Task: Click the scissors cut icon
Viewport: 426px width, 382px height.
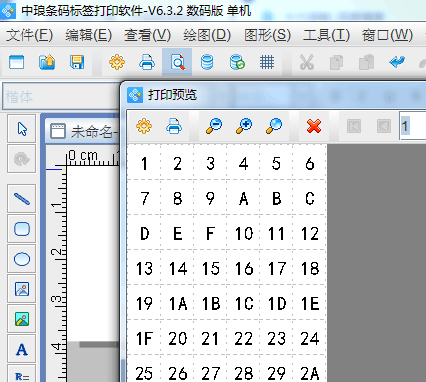Action: tap(307, 62)
